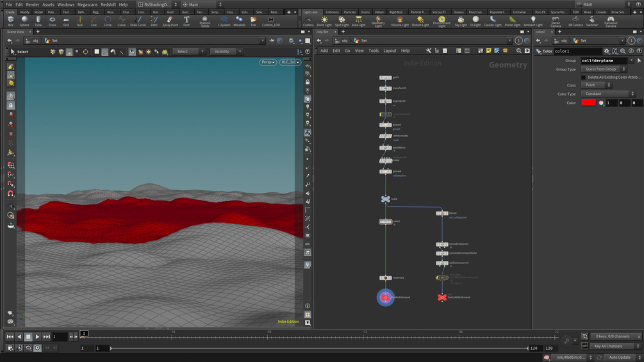Screen dimensions: 644x362
Task: Open the Persp camera menu in viewport
Action: 268,62
